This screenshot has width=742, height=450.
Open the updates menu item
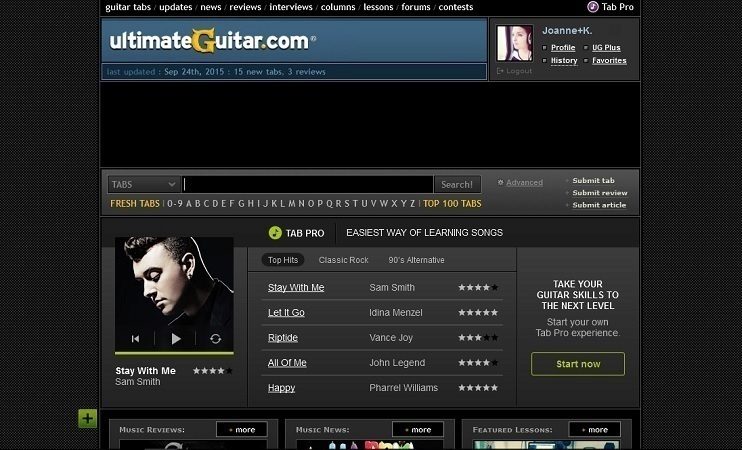tap(176, 7)
